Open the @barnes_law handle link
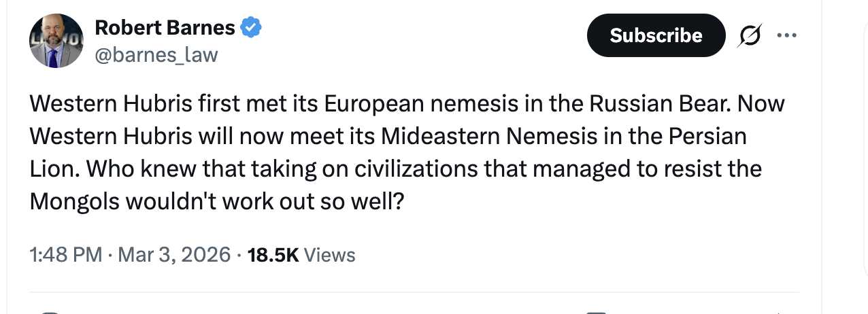 click(156, 54)
